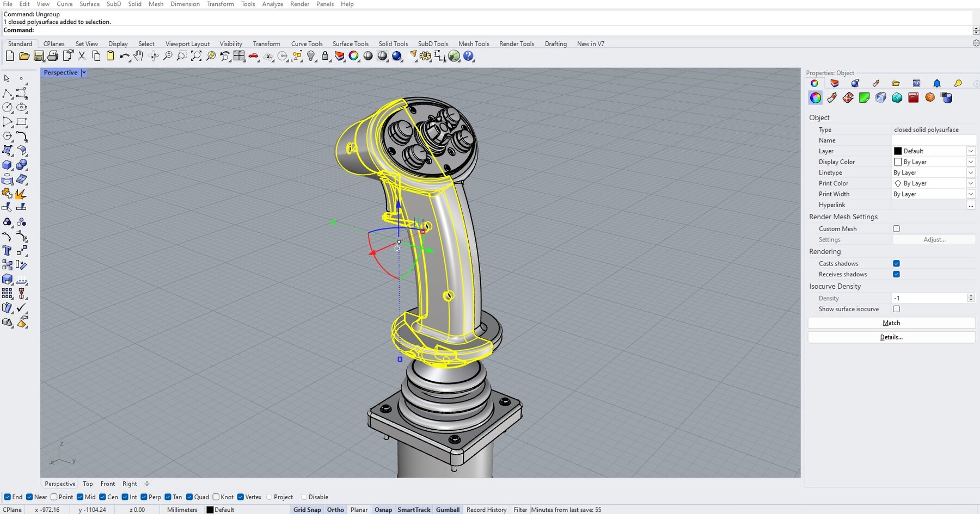The width and height of the screenshot is (980, 514).
Task: Enable Show surface isocurve
Action: pos(896,309)
